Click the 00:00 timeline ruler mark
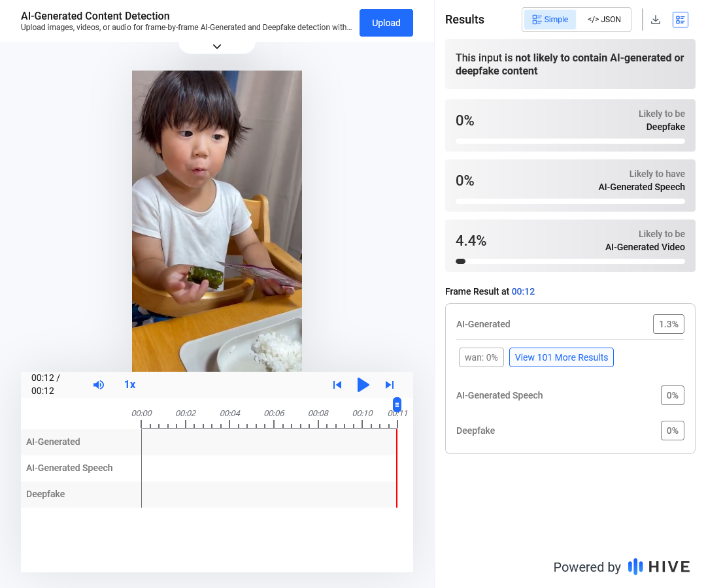 coord(141,414)
